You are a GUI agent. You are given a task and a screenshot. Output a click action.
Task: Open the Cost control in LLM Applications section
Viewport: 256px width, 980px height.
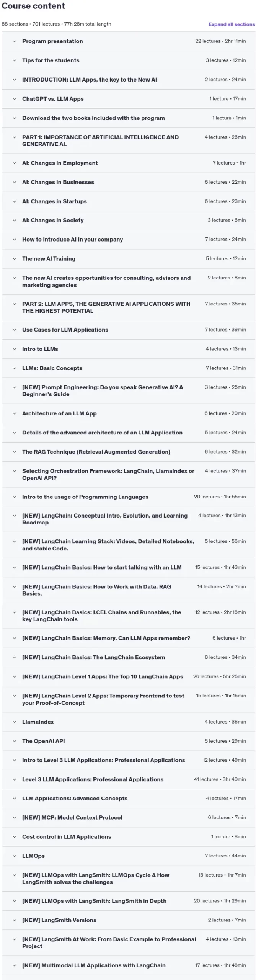pos(67,836)
